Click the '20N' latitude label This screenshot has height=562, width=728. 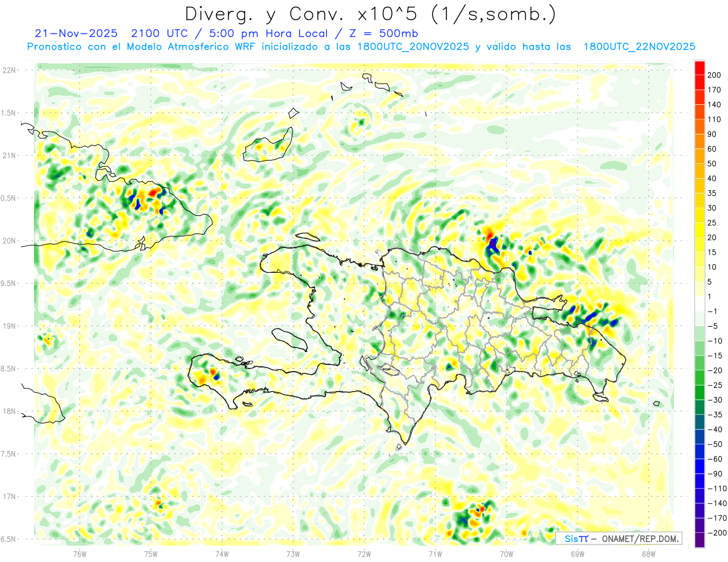point(9,241)
